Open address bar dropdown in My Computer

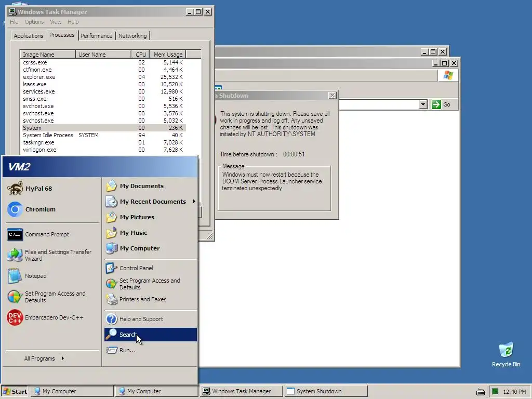point(423,104)
